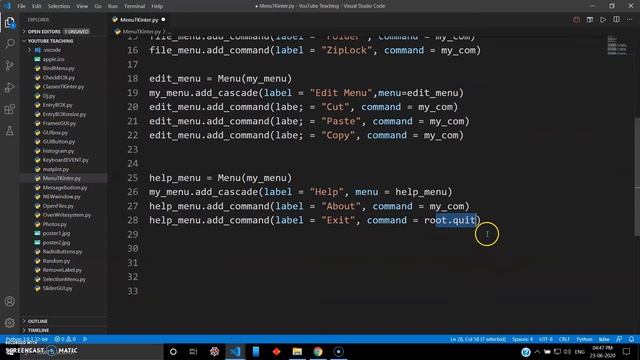Click the run arrow icon in status bar
The image size is (640, 360).
[x=85, y=339]
